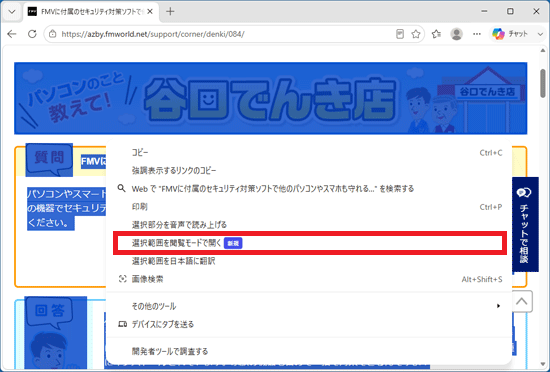Select 開発者ツールで調査する
The width and height of the screenshot is (550, 372).
(x=310, y=351)
